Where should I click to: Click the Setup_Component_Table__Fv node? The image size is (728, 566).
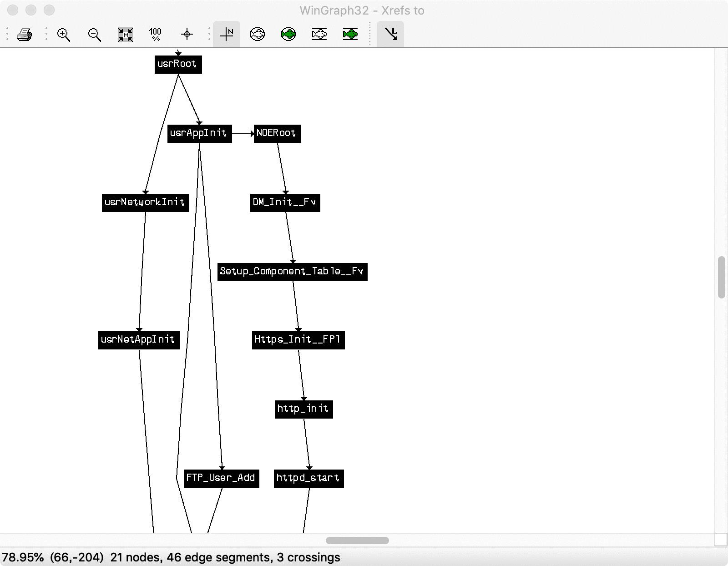click(292, 272)
